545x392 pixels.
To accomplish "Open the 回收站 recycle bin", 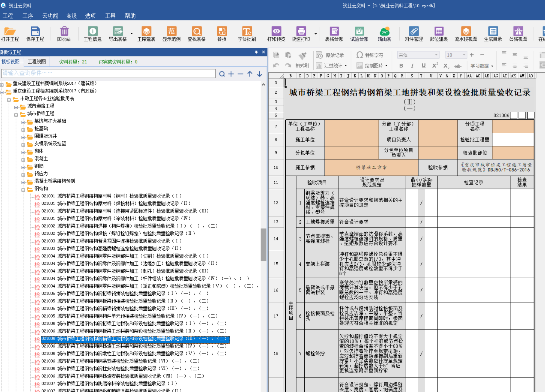I will [64, 34].
